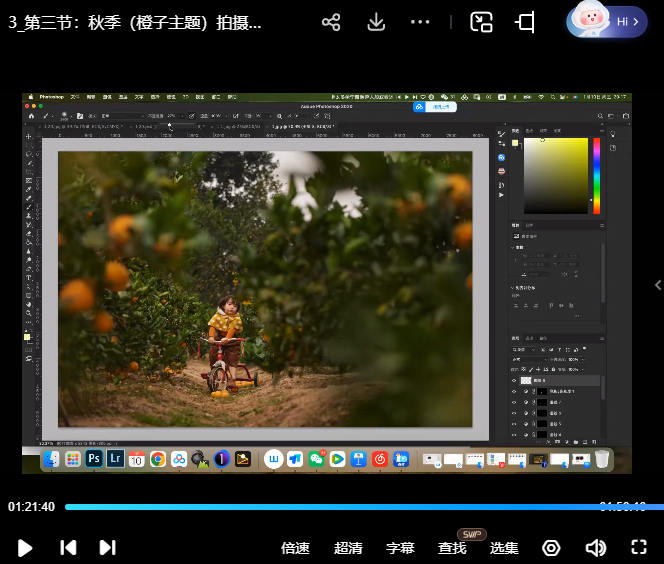Open the 倍速 playback speed menu
This screenshot has height=564, width=664.
click(295, 548)
